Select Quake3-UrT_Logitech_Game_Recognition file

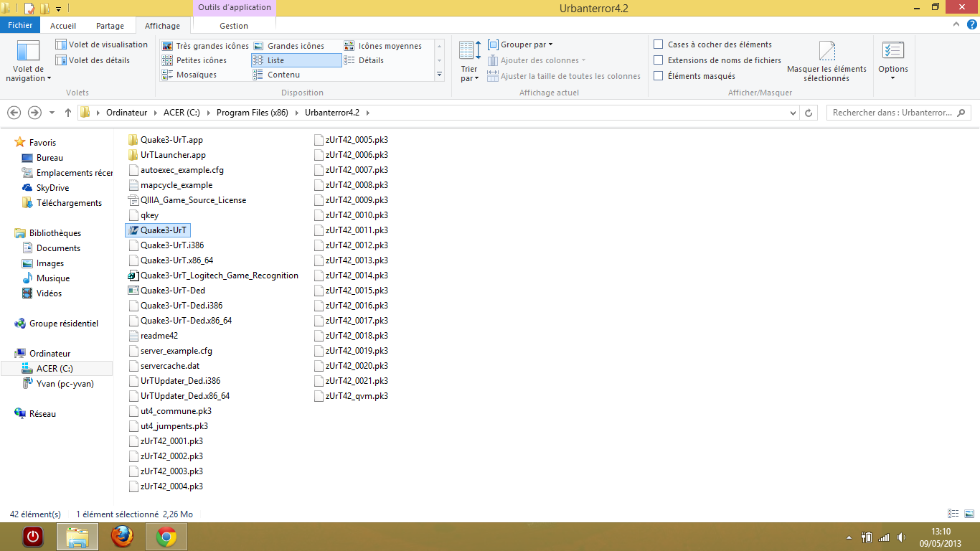point(213,275)
